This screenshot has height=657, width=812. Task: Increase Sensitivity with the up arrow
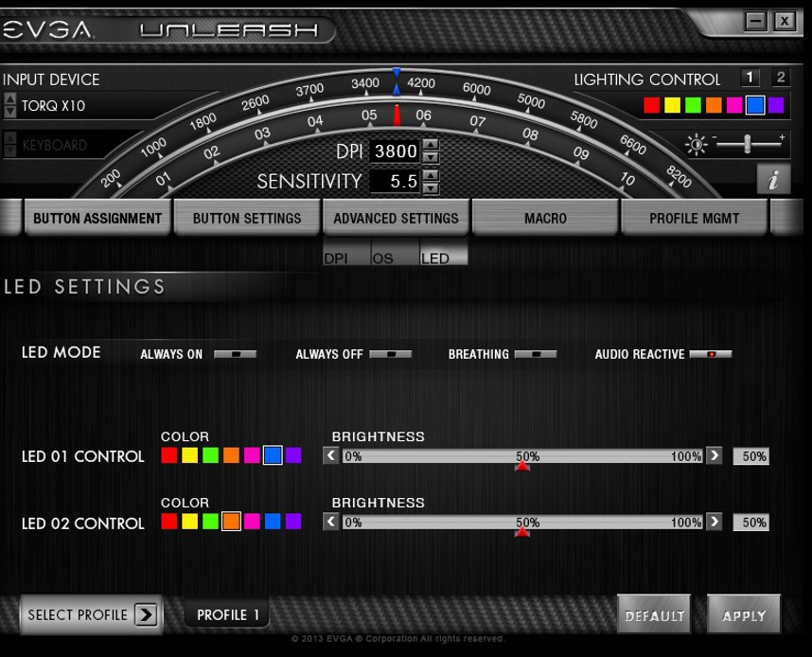(431, 175)
